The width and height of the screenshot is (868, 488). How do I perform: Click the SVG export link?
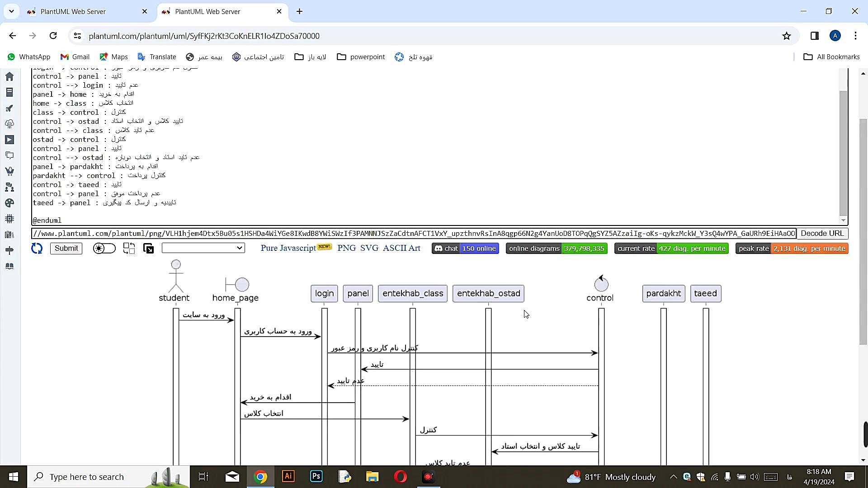point(370,248)
